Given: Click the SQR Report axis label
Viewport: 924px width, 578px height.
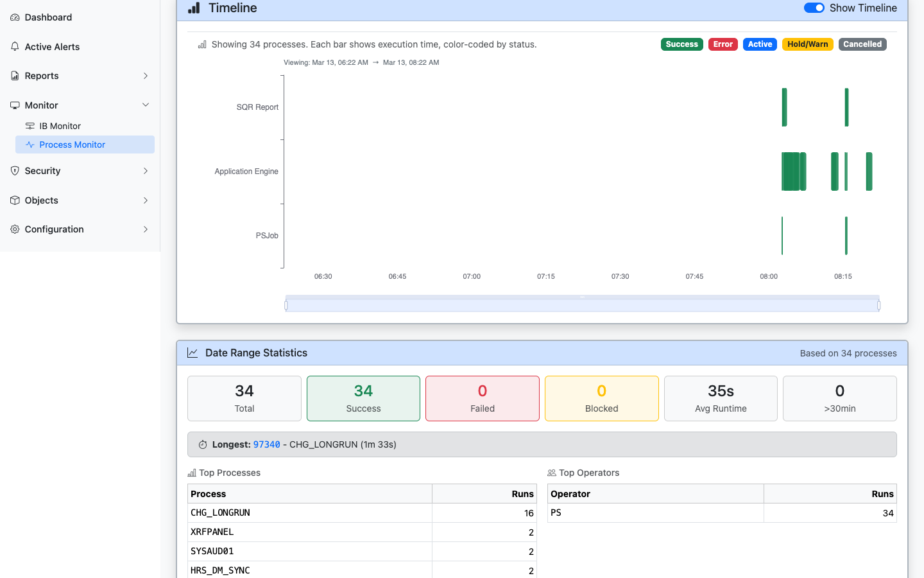Looking at the screenshot, I should click(x=257, y=107).
